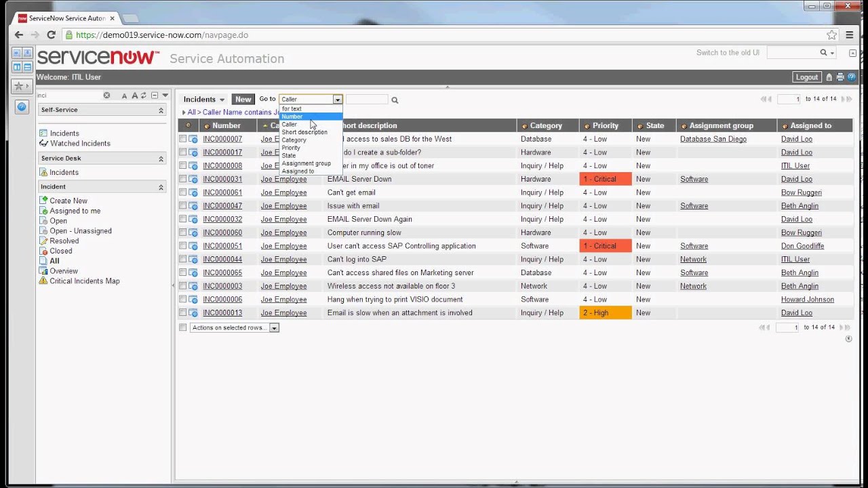Bookmark this page with Chrome's star icon
Viewport: 868px width, 488px height.
[831, 35]
